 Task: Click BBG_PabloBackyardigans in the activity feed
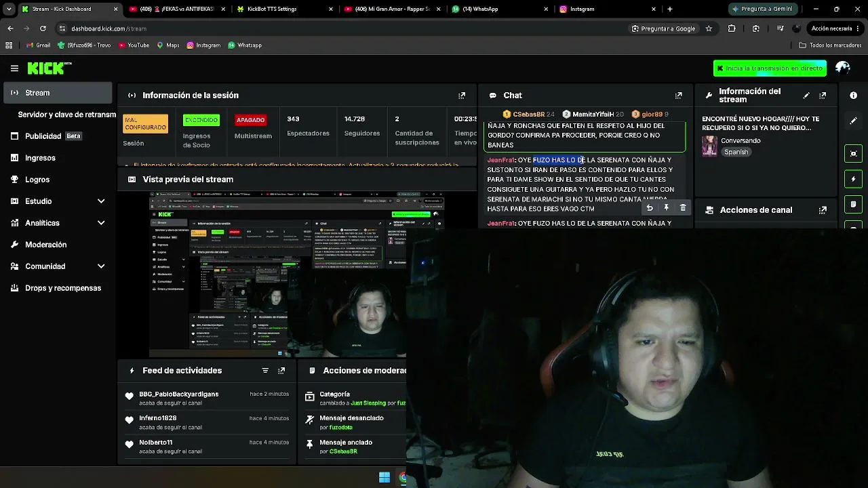click(179, 394)
